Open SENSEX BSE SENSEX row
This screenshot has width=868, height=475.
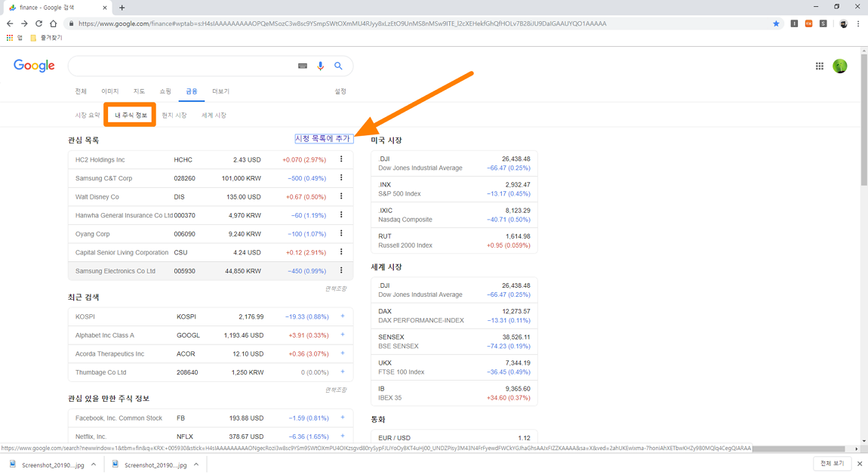click(x=454, y=341)
